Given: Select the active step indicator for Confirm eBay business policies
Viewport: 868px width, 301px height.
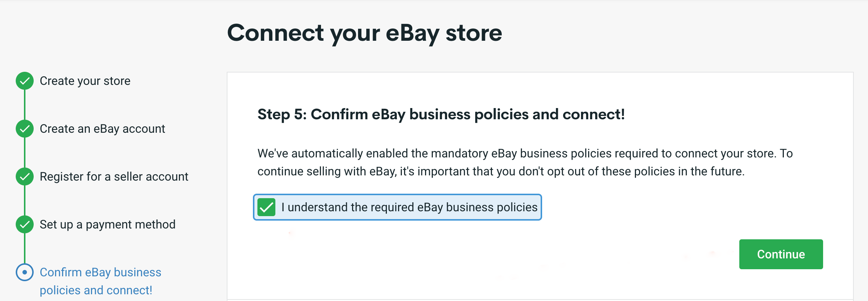Looking at the screenshot, I should [24, 273].
